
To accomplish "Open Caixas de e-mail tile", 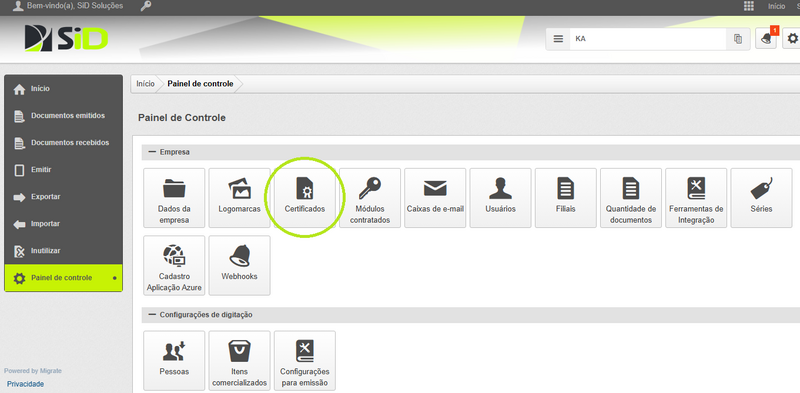I will [435, 198].
